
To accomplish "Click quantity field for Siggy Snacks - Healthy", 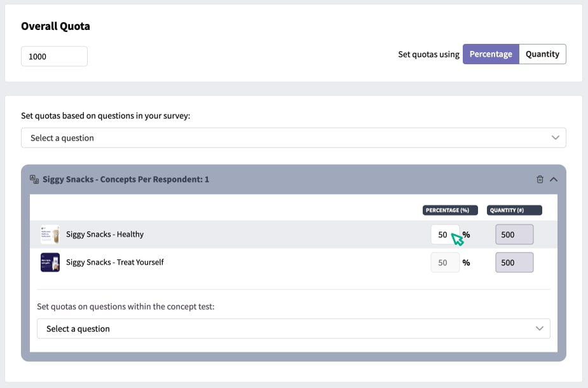I will click(x=514, y=235).
